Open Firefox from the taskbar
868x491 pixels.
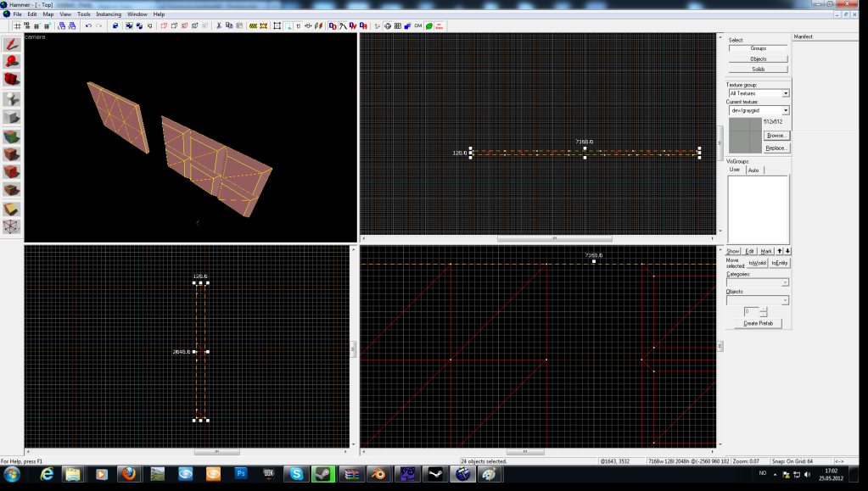[128, 474]
